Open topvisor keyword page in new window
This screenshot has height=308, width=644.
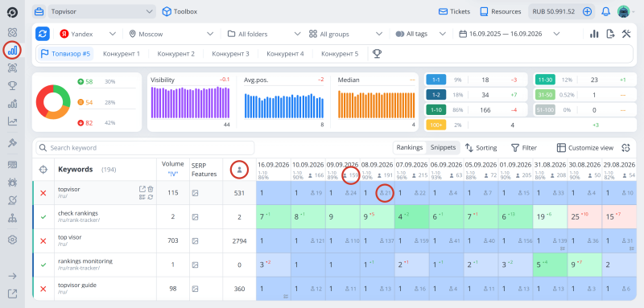(142, 189)
